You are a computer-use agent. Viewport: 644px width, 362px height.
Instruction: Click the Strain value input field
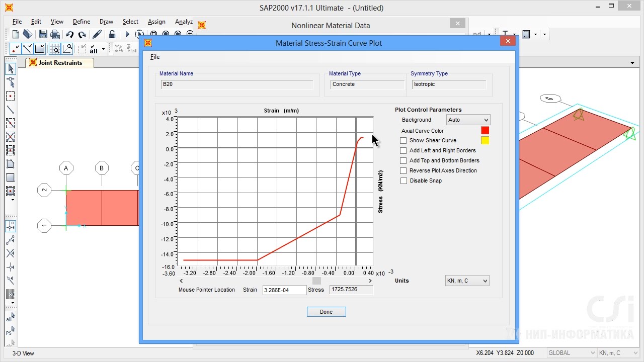[284, 290]
